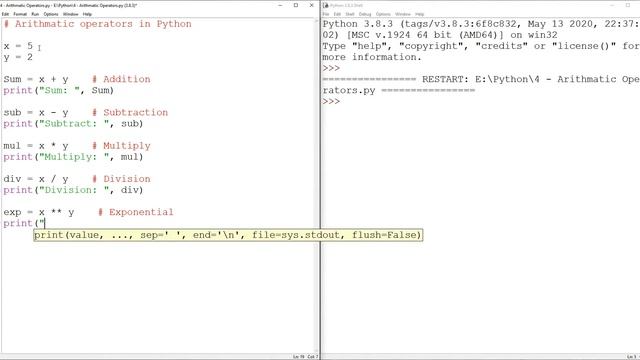Open the Shell menu in the Python Shell window
The image size is (640, 360).
pos(350,14)
